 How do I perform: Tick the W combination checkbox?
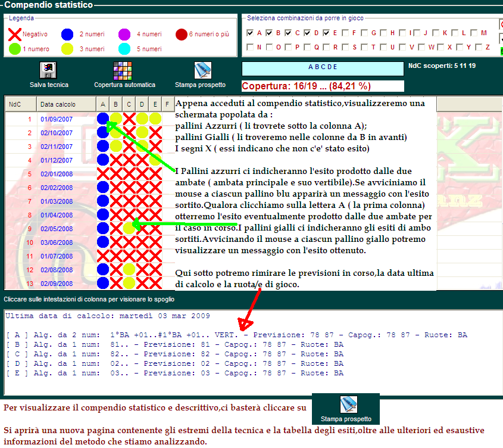(421, 47)
